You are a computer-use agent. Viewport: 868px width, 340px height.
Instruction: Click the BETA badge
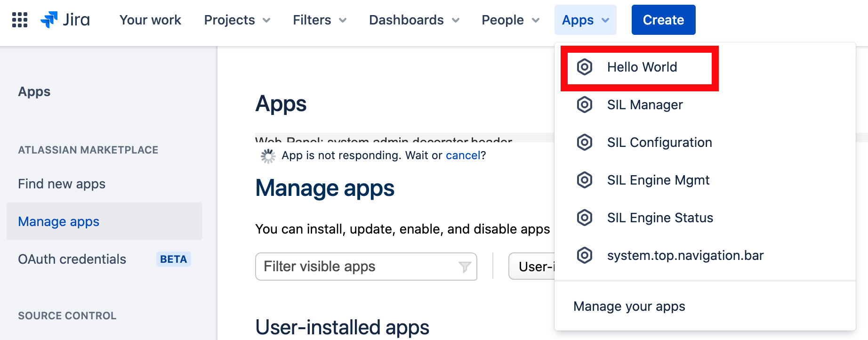[x=174, y=259]
